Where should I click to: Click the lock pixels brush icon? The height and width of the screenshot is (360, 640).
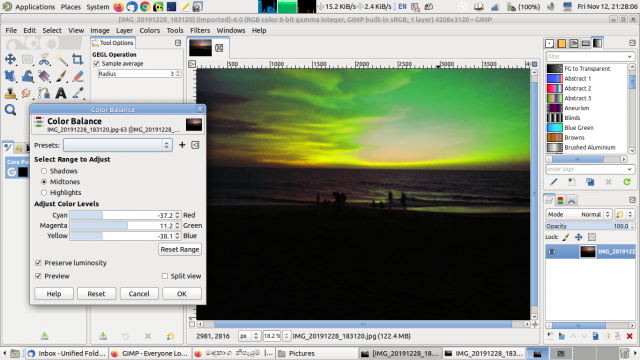click(566, 237)
